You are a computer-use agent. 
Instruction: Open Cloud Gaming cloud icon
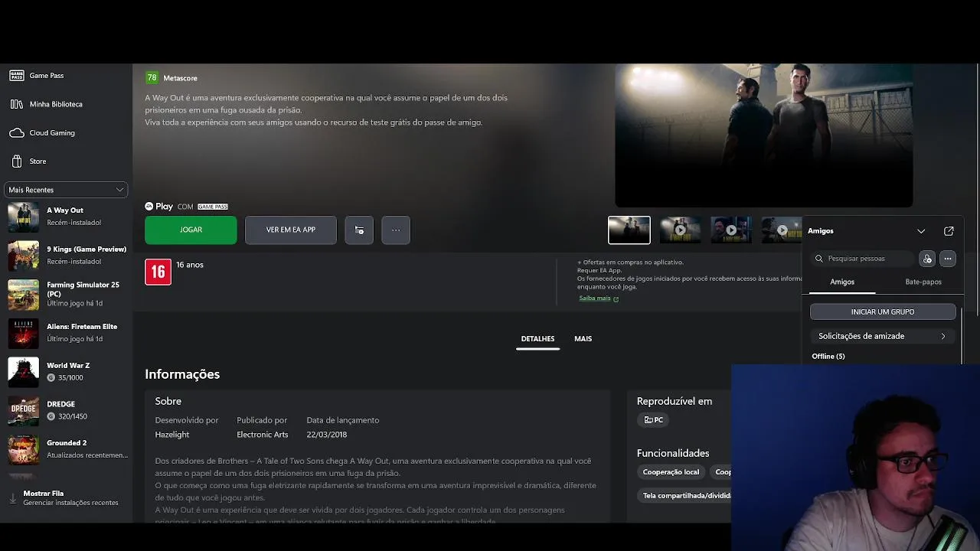tap(17, 133)
